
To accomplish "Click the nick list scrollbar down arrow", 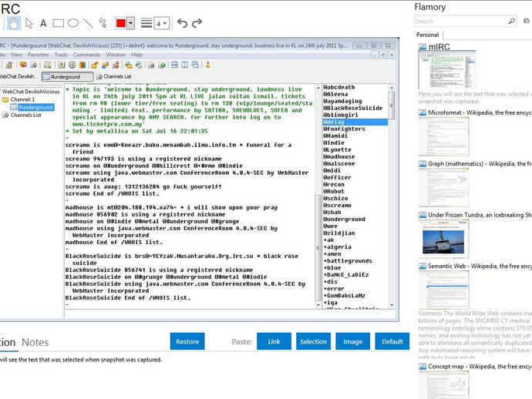I will coord(392,305).
